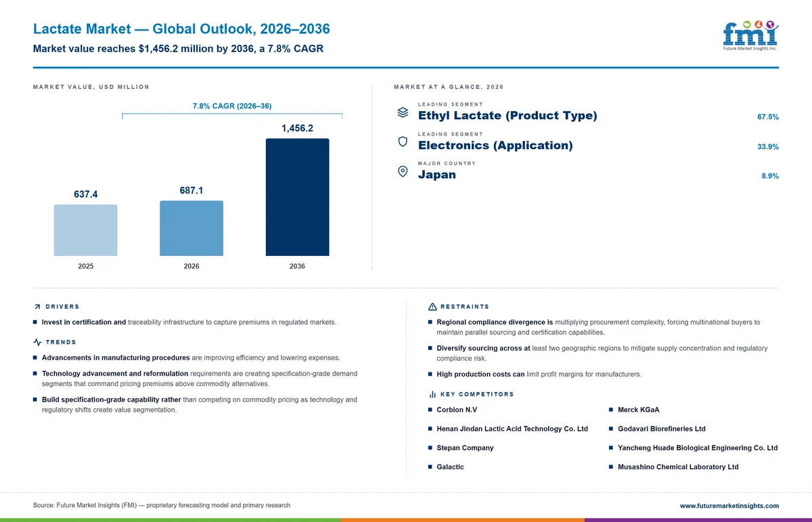Click the "Regional compliance divergence is" restraint text
Image resolution: width=812 pixels, height=522 pixels.
[x=495, y=322]
